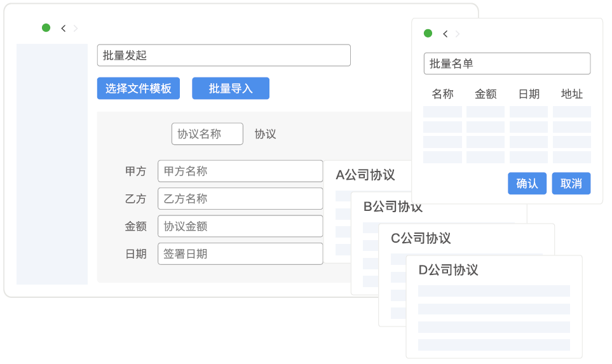This screenshot has width=612, height=364.
Task: Select the 乙方名称 input field
Action: (x=240, y=199)
